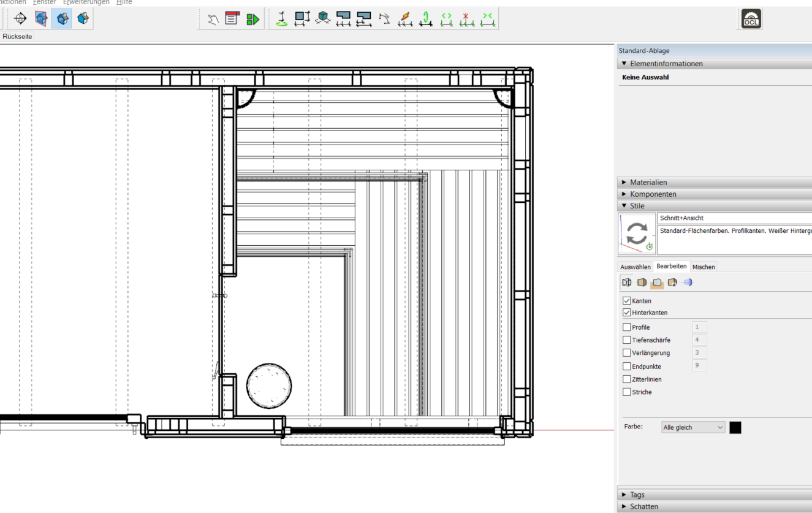The height and width of the screenshot is (513, 812).
Task: Open the Fenster menu
Action: coord(44,2)
